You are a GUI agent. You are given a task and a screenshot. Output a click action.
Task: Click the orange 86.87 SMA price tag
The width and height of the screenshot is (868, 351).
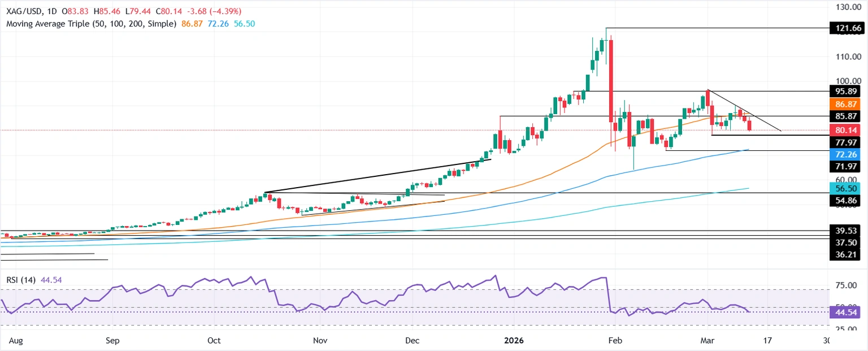click(845, 104)
